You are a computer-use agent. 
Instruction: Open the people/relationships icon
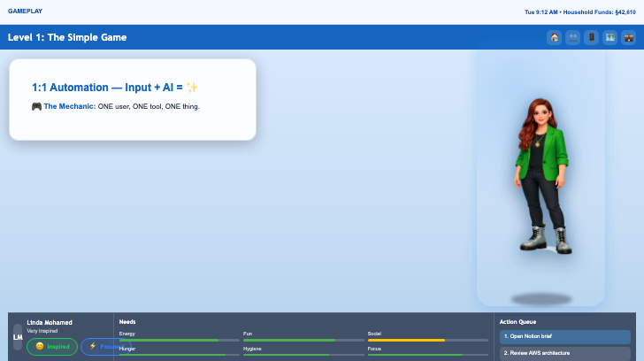(x=573, y=37)
